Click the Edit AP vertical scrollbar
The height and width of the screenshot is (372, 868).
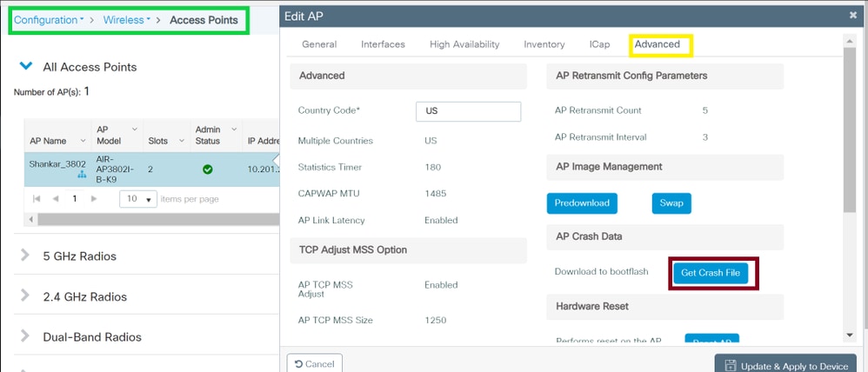coord(851,130)
